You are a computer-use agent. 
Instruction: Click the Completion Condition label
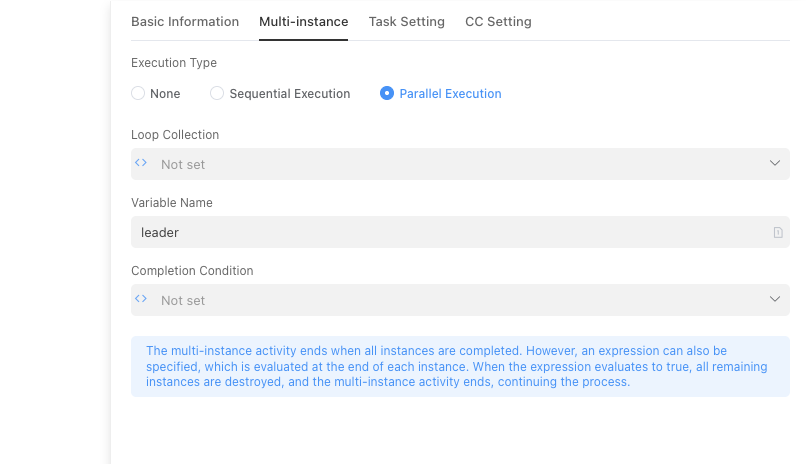pos(192,271)
